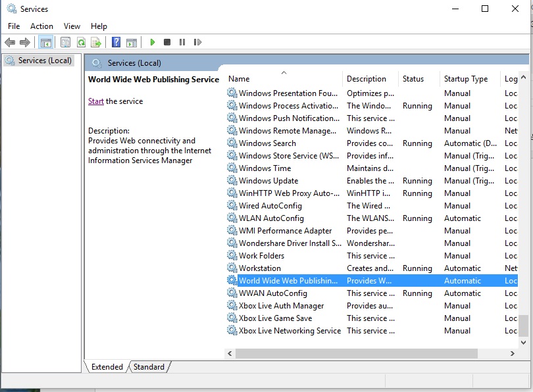
Task: Click gear icon of WWAN AutoConfig row
Action: click(x=232, y=293)
